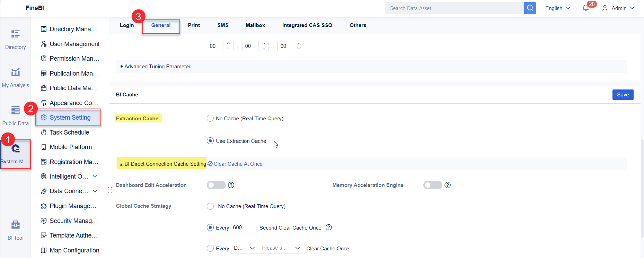Select Global Cache Strategy No Cache radio
Image resolution: width=644 pixels, height=258 pixels.
(x=210, y=206)
